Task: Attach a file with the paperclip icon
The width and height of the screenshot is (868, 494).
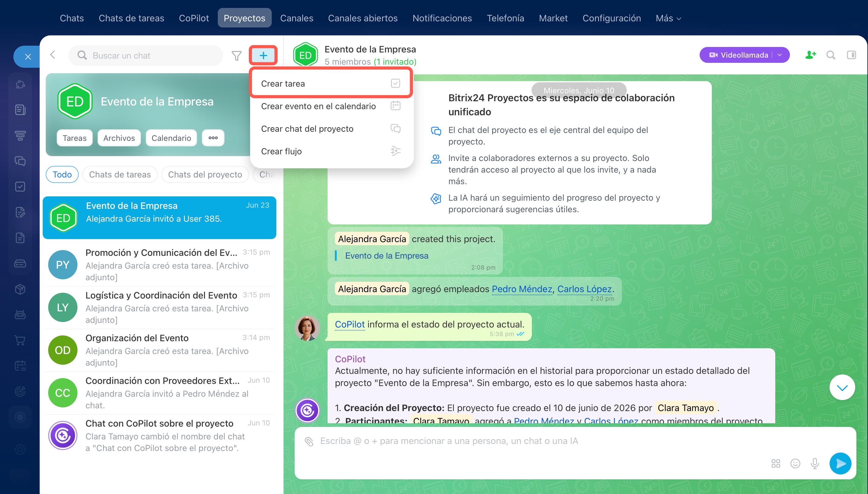Action: (309, 442)
